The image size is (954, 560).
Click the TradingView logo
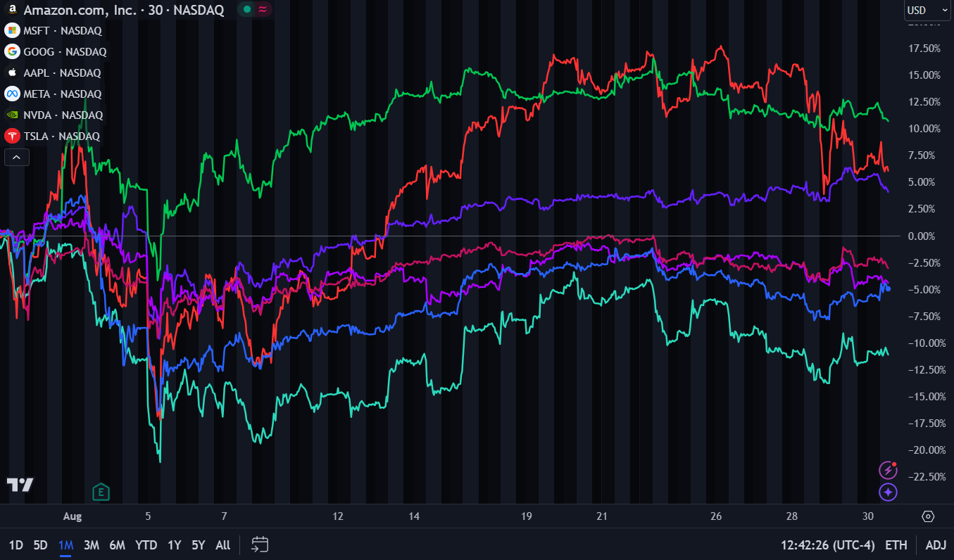(20, 485)
